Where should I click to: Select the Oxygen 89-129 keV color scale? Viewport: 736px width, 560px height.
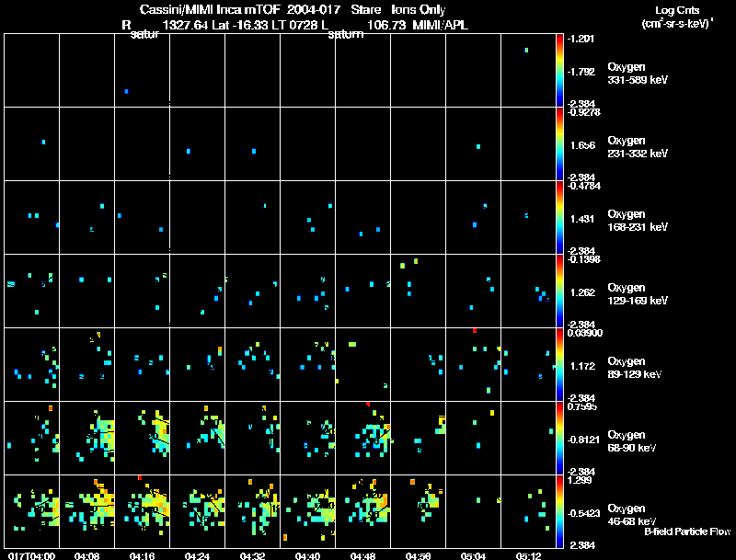point(559,365)
